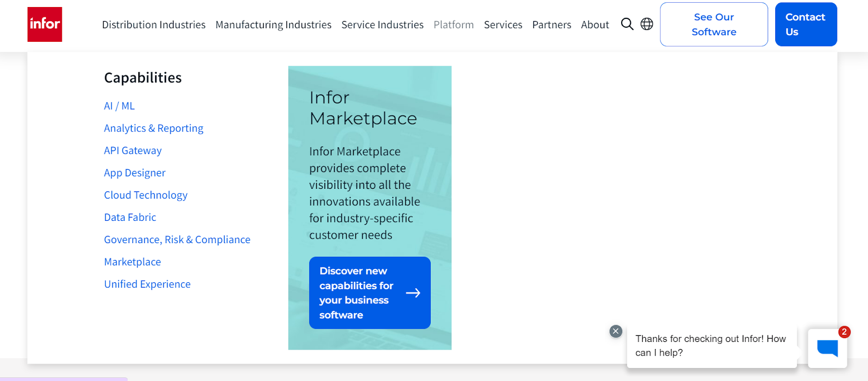Click the arrow in Discover new capabilities button
868x381 pixels.
pos(413,293)
